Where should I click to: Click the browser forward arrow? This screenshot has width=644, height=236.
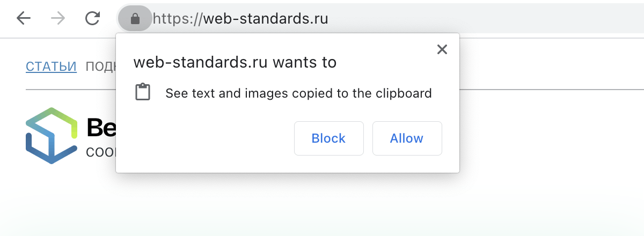click(x=58, y=19)
